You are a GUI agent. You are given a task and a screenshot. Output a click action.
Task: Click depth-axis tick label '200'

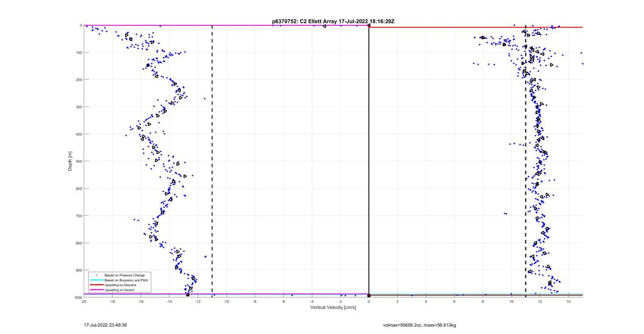pyautogui.click(x=78, y=79)
